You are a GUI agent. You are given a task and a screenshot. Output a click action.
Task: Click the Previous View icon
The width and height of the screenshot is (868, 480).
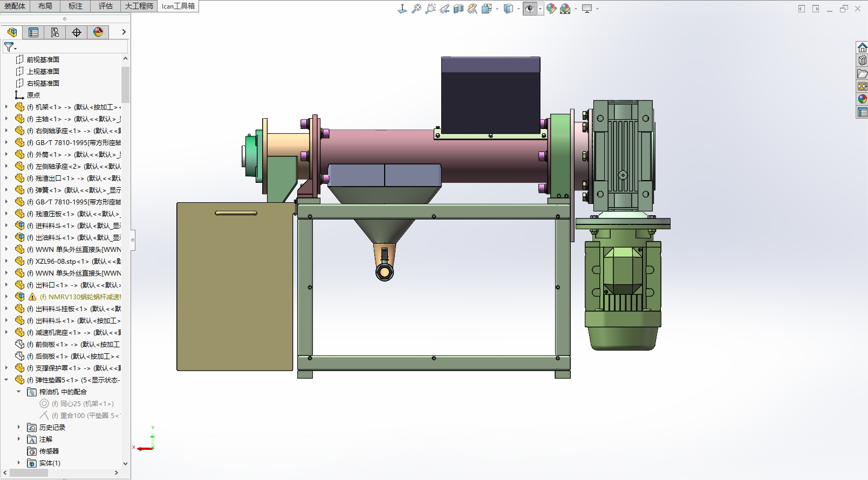pos(445,9)
